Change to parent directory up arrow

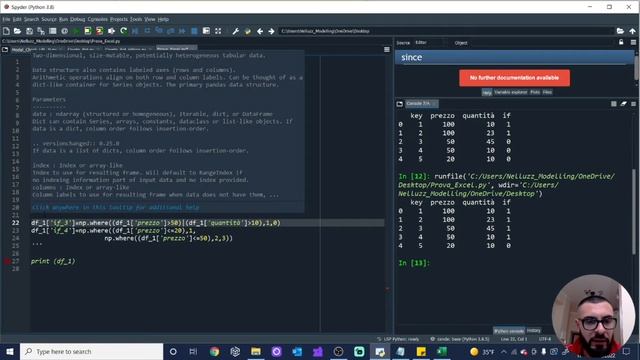(632, 31)
